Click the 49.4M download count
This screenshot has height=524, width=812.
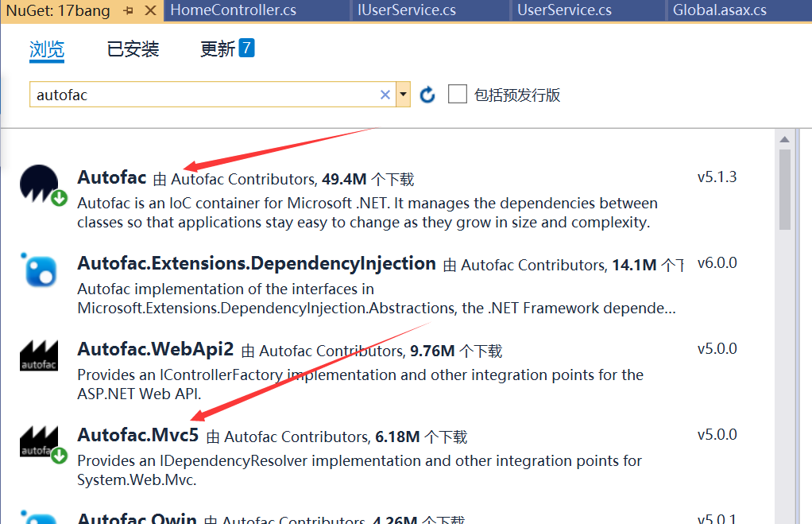pyautogui.click(x=344, y=180)
